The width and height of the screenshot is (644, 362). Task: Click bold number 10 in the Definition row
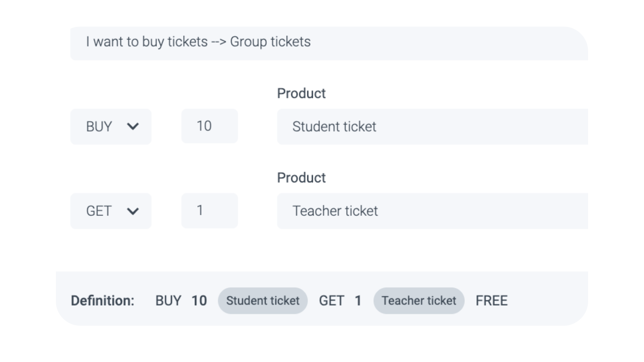coord(199,301)
